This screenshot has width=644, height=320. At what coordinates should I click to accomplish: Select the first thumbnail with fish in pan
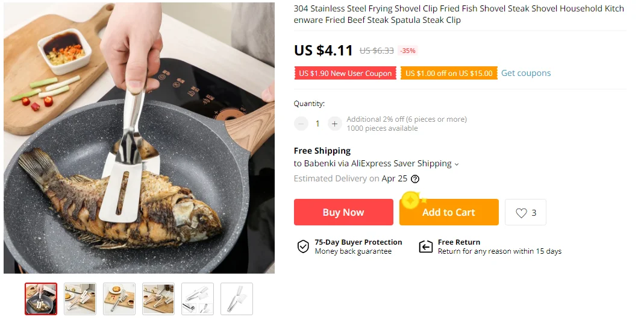[x=41, y=299]
